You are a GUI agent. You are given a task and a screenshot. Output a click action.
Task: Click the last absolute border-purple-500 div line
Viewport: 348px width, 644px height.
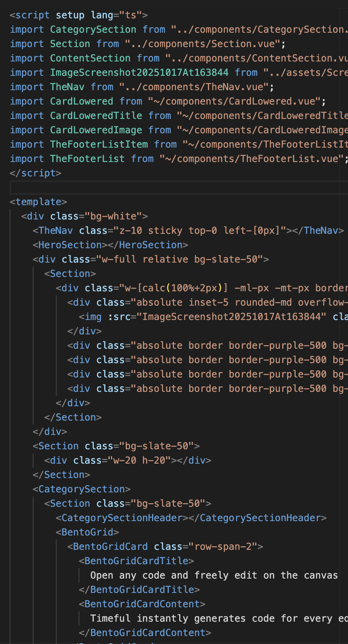coord(208,389)
